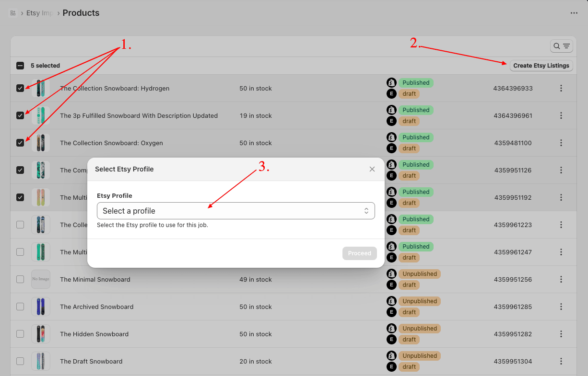Check The Minimal Snowboard checkbox
The width and height of the screenshot is (588, 376).
(x=20, y=279)
